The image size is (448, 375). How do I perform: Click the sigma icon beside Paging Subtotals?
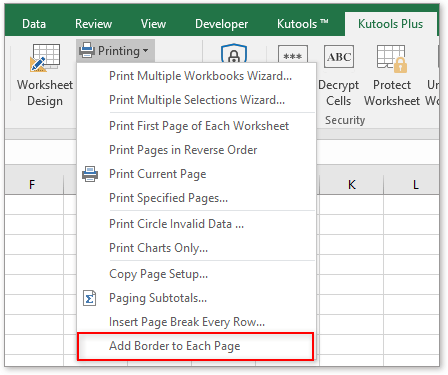pyautogui.click(x=89, y=298)
